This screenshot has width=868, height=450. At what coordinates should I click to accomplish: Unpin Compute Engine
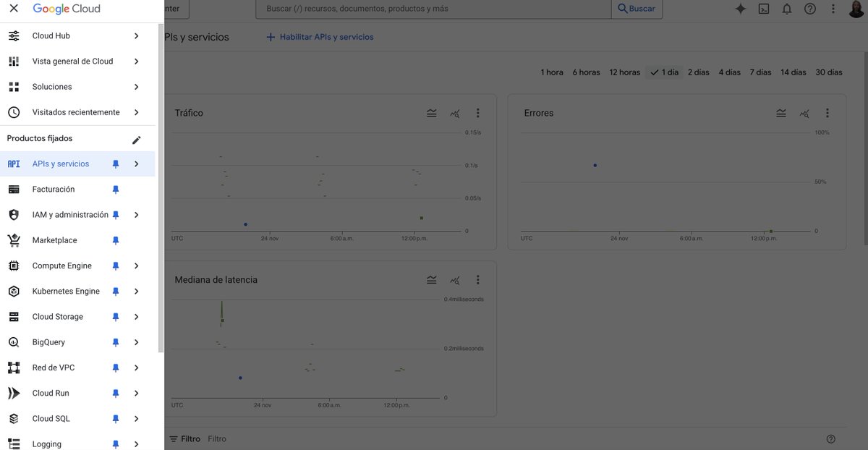tap(116, 266)
